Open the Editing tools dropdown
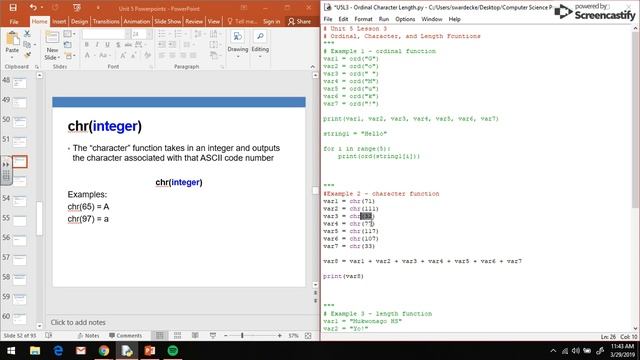 260,44
